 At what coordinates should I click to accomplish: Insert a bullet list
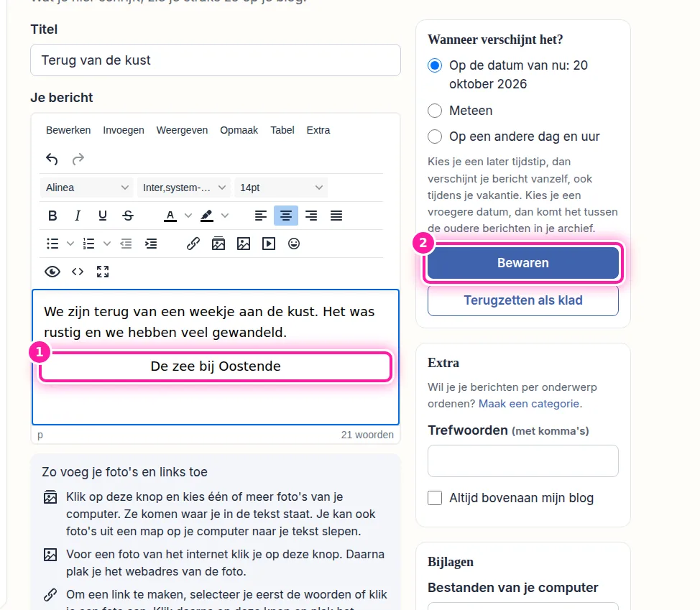[x=52, y=244]
